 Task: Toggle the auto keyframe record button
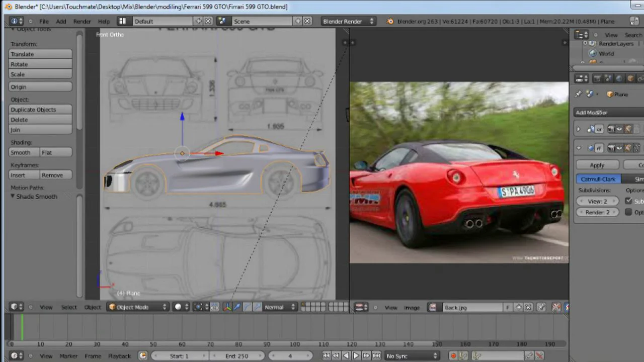pos(453,355)
